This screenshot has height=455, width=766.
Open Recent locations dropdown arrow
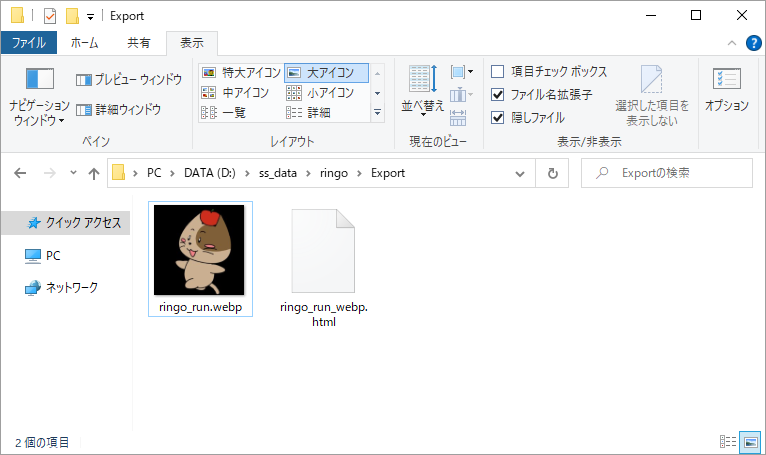73,173
